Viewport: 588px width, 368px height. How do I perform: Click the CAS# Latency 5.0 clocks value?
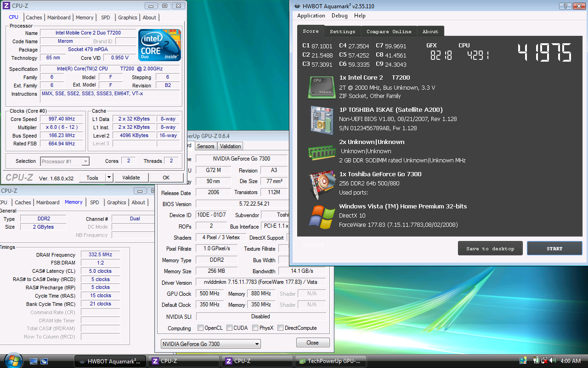tap(100, 271)
